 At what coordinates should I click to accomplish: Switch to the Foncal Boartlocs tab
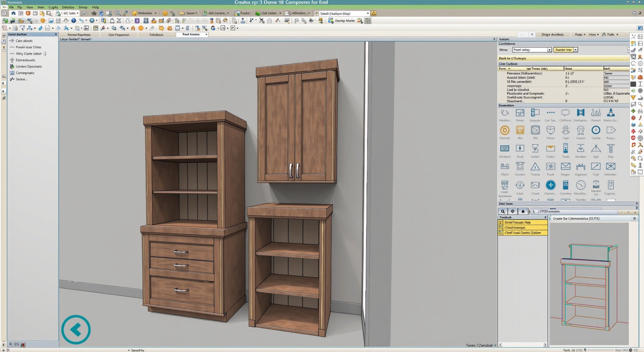click(79, 35)
